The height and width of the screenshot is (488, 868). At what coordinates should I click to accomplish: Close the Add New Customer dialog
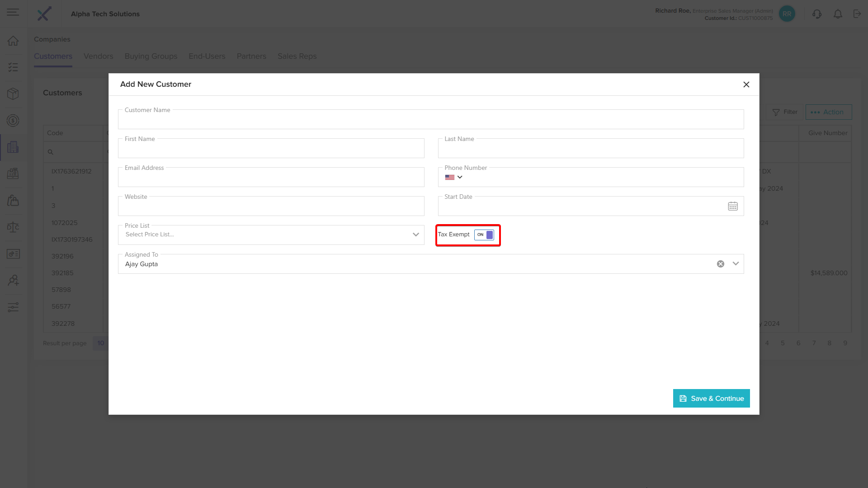click(746, 84)
